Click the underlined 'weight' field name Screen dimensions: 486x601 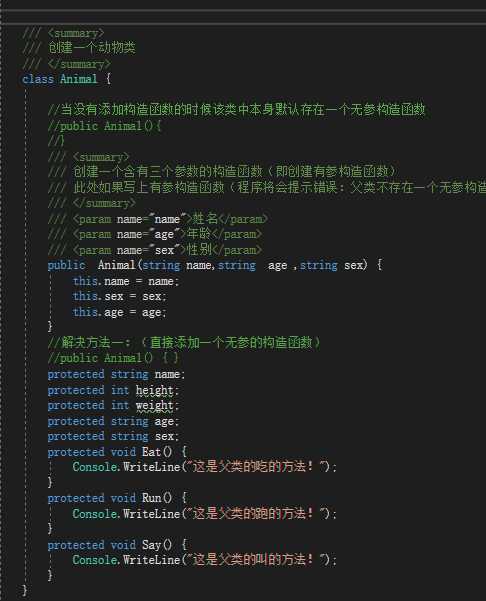click(x=155, y=406)
